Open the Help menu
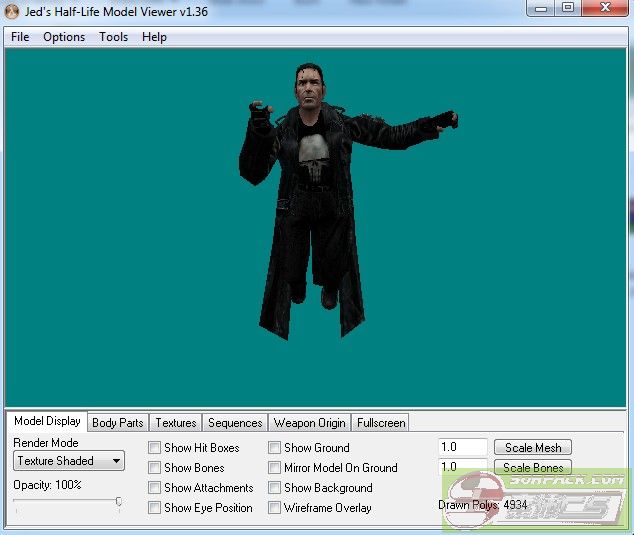The image size is (634, 535). coord(154,37)
